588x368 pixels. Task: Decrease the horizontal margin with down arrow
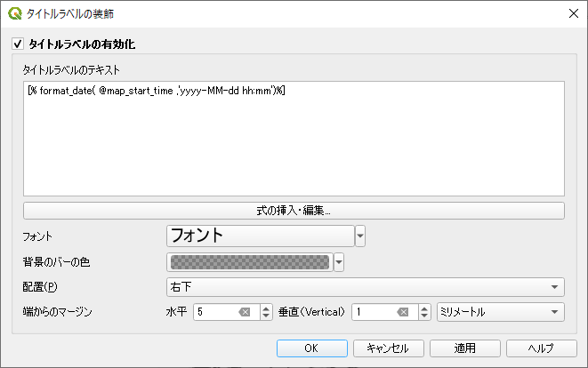[266, 316]
